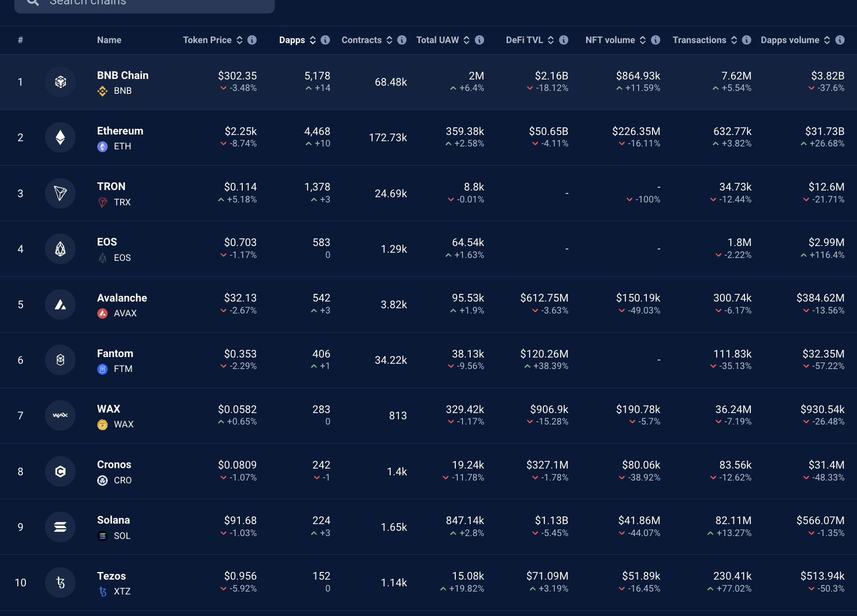
Task: Open the Solana name link
Action: coord(113,520)
